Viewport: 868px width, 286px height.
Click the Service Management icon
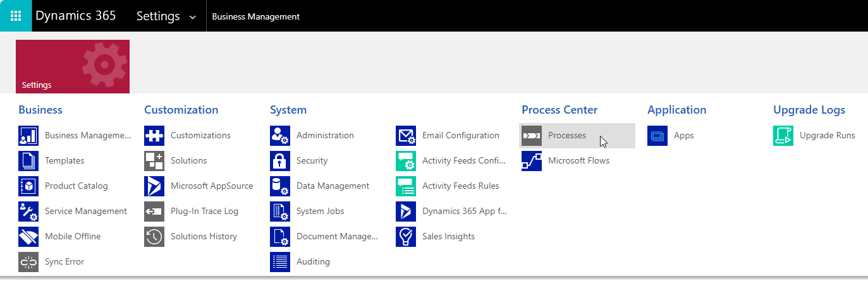pyautogui.click(x=28, y=212)
